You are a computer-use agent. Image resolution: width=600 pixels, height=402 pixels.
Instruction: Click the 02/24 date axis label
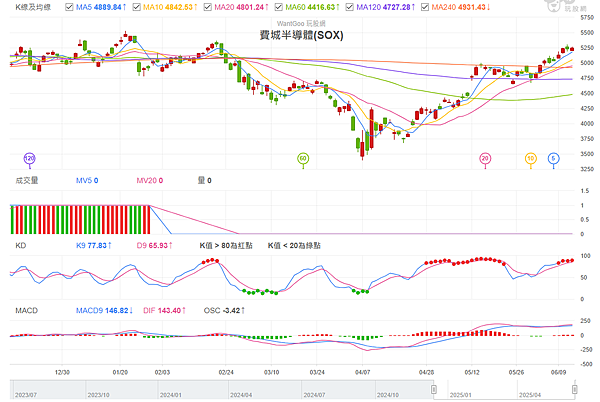click(226, 372)
